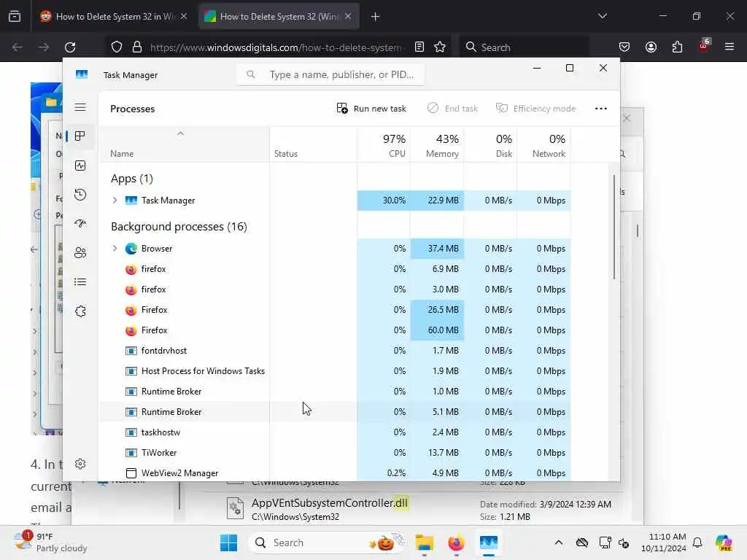Click Apps (1) group header

(132, 179)
